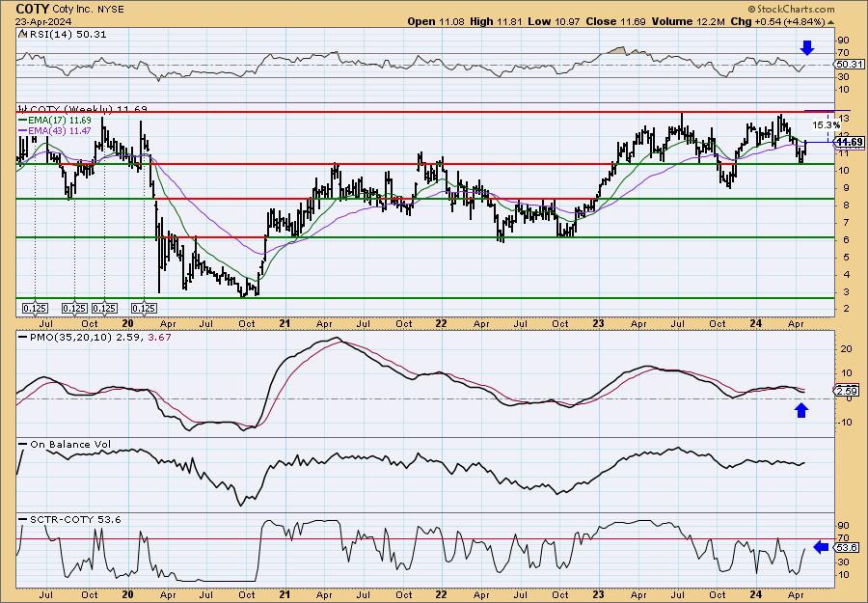Click the 11.69 price tag on price axis
Viewport: 868px width, 603px height.
(x=850, y=142)
